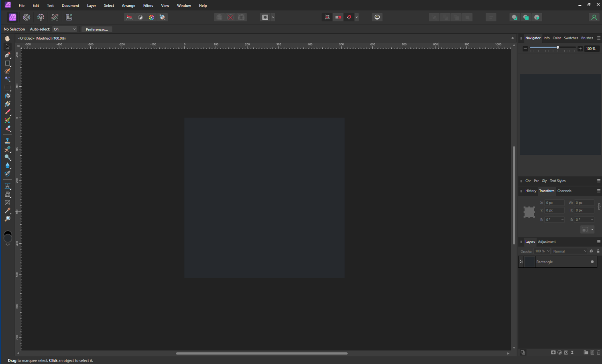This screenshot has height=364, width=602.
Task: Select the Flood Fill tool
Action: tap(7, 96)
